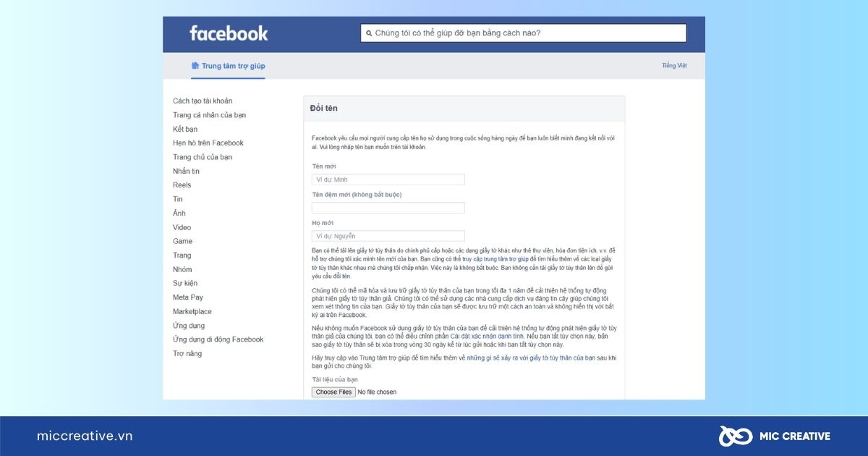The image size is (868, 456).
Task: Open Ứng dụng di động Facebook topic
Action: (x=218, y=339)
